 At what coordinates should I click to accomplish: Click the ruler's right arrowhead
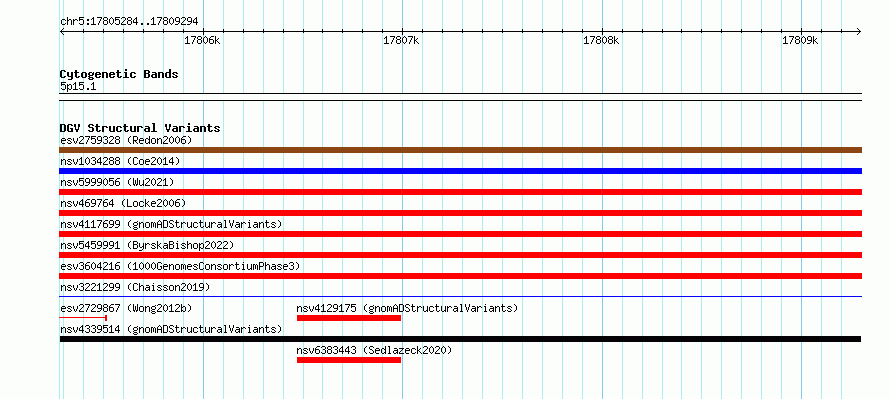pyautogui.click(x=859, y=31)
